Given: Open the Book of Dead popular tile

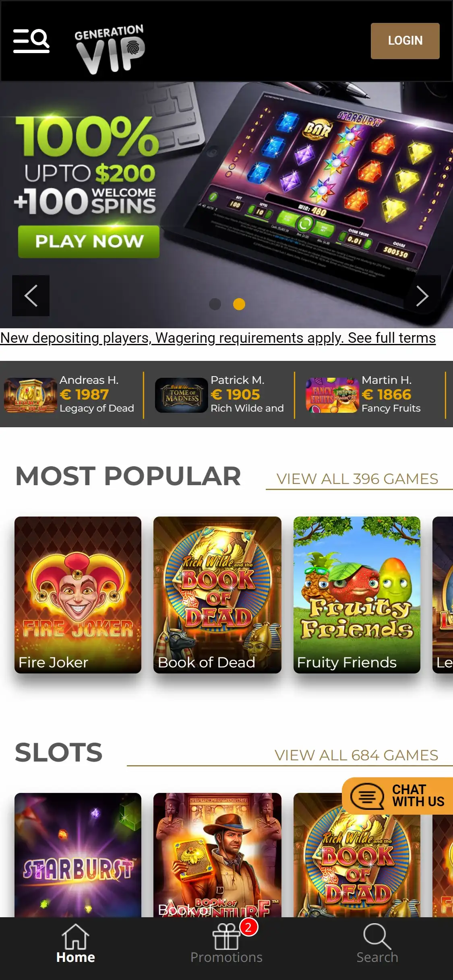Looking at the screenshot, I should pos(217,595).
